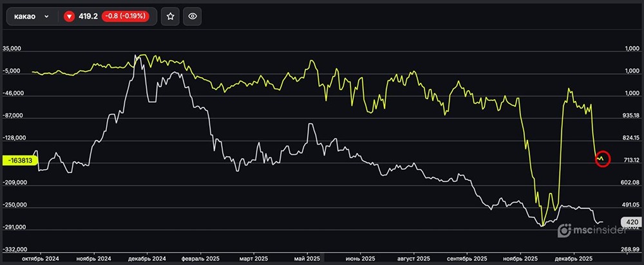Click the -332,000 left axis label
This screenshot has width=644, height=265.
[x=14, y=250]
